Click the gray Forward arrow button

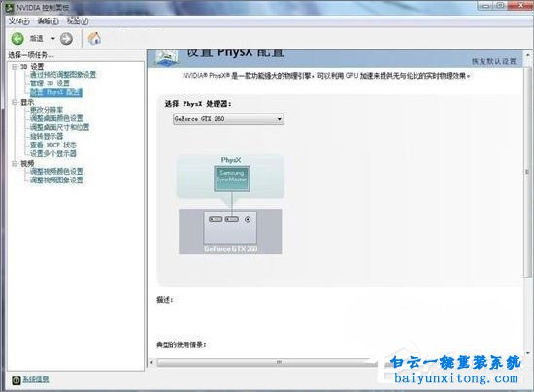(x=66, y=39)
